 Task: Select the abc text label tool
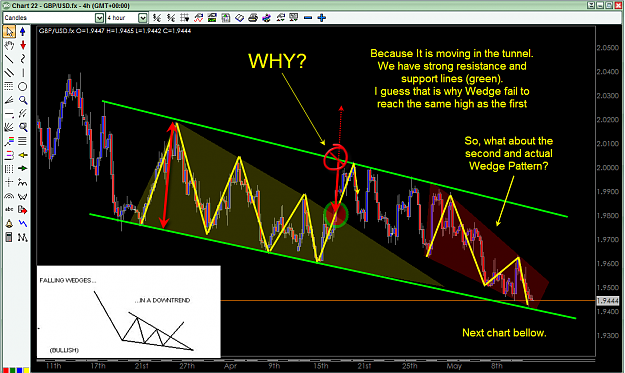pyautogui.click(x=9, y=210)
